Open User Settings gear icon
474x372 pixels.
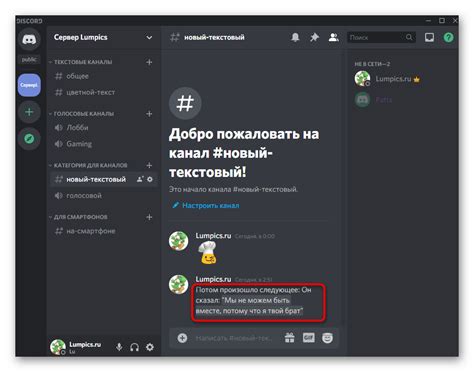150,347
